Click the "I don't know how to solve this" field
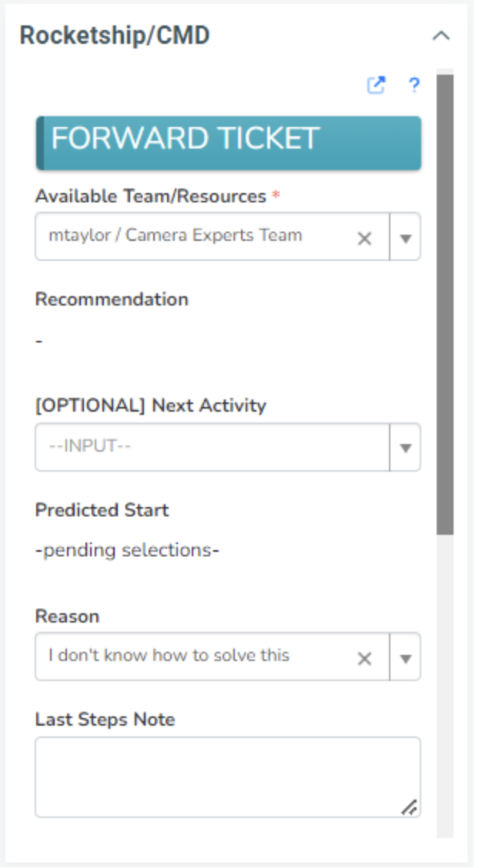Screen dimensions: 479x868 193,656
